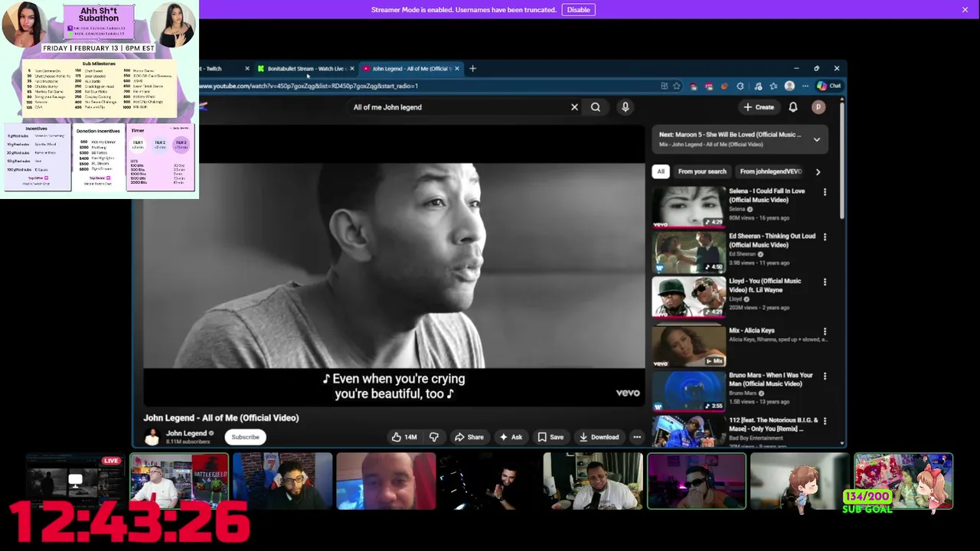Disable Streamer Mode
980x551 pixels.
(x=578, y=9)
